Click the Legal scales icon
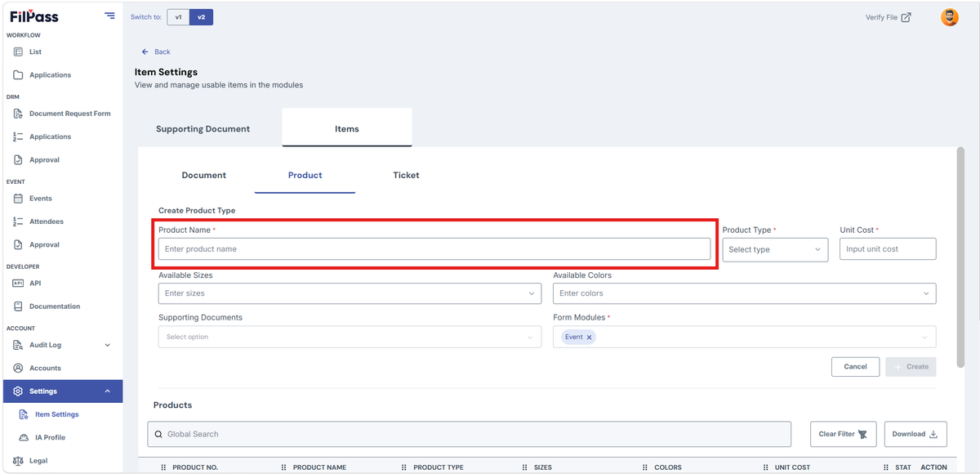Viewport: 980px width, 474px height. click(x=18, y=461)
